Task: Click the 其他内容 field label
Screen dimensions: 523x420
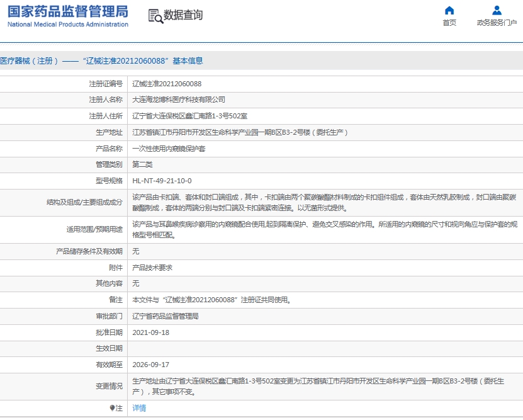Action: (x=109, y=283)
